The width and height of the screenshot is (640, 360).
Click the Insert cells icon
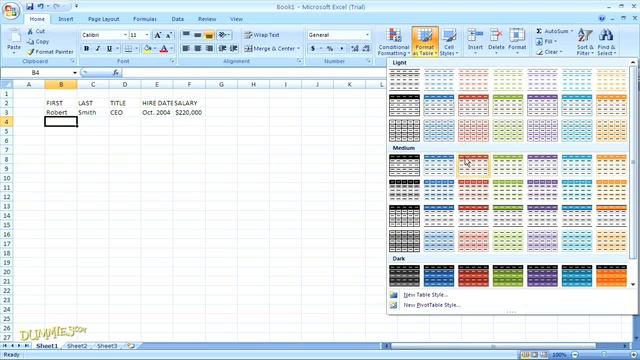point(475,35)
